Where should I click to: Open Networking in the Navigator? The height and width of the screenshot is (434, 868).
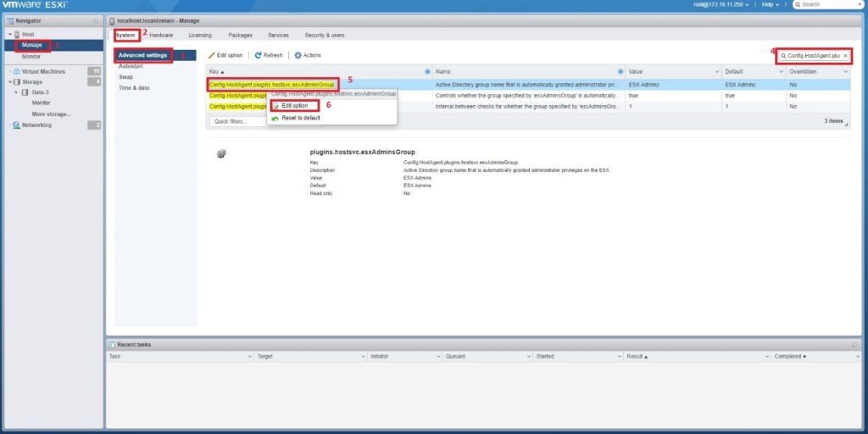coord(36,125)
